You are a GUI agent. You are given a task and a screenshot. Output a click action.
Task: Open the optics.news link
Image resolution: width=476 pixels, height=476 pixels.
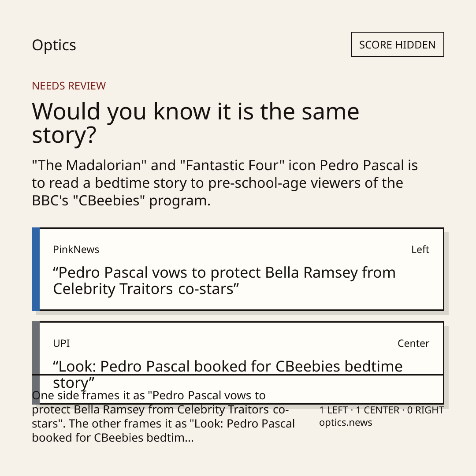tap(346, 422)
